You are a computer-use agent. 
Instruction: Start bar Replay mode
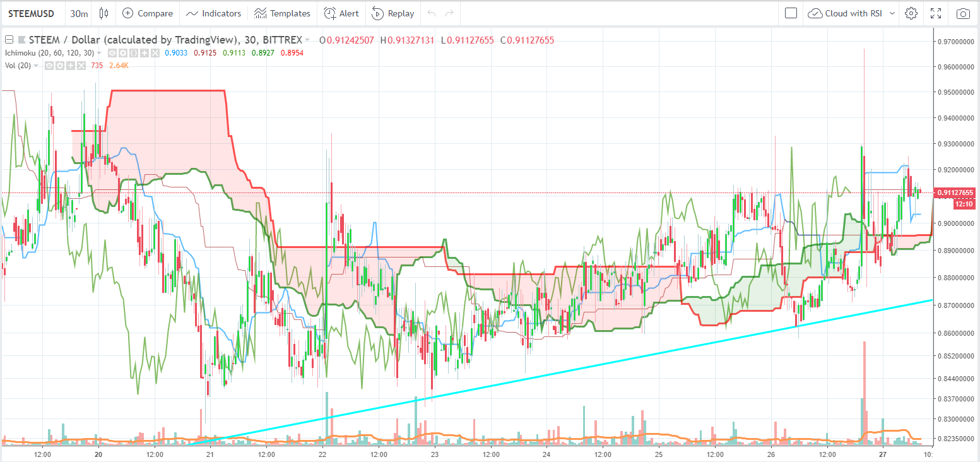pyautogui.click(x=393, y=13)
